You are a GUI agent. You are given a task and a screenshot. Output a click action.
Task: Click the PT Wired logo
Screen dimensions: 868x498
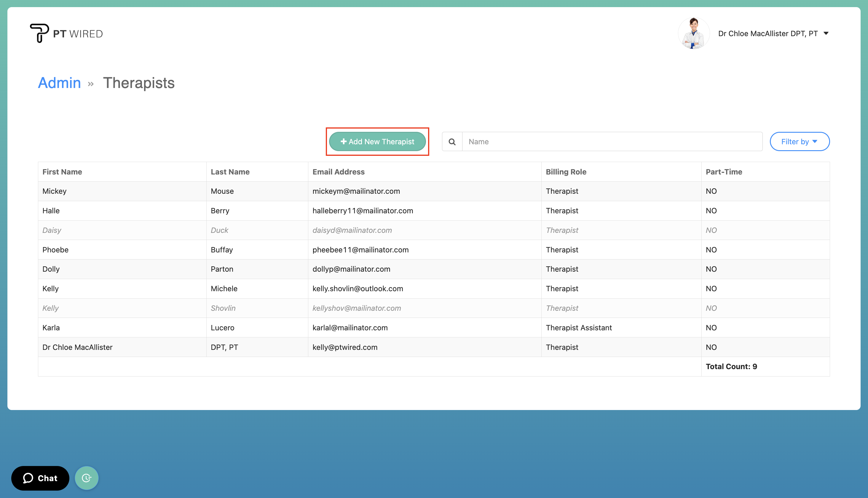(x=66, y=33)
